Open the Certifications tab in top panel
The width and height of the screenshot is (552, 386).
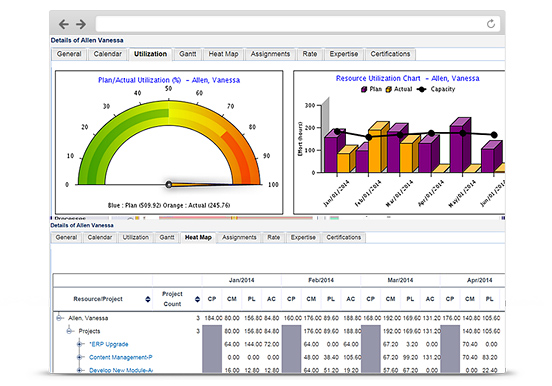(x=390, y=54)
